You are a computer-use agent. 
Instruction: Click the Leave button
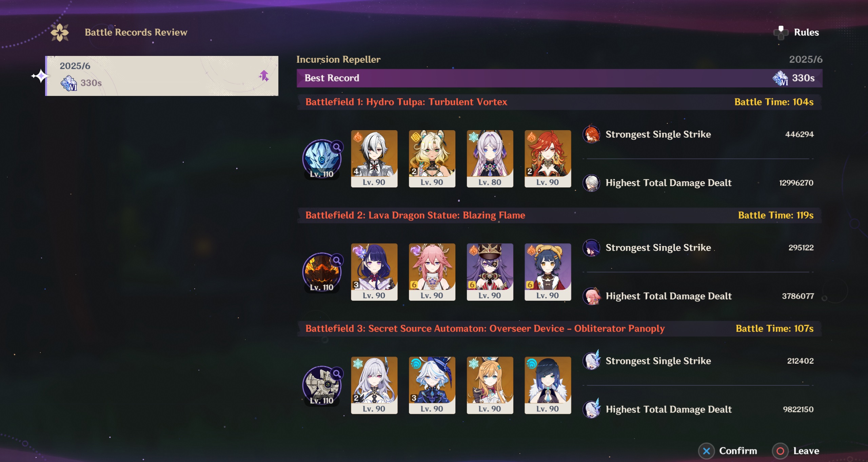point(796,451)
